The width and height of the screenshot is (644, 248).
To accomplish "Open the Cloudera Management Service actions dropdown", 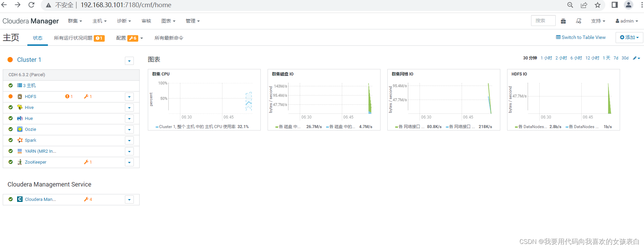I will coord(129,199).
